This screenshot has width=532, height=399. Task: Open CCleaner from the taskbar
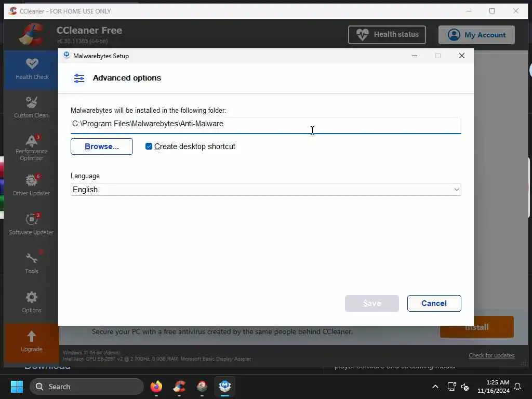click(x=179, y=387)
